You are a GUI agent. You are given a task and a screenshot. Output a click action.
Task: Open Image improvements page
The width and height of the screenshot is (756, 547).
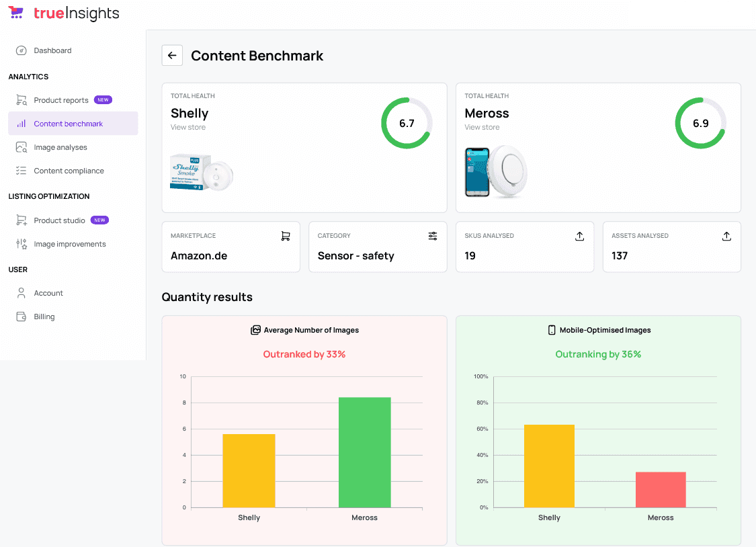(73, 244)
